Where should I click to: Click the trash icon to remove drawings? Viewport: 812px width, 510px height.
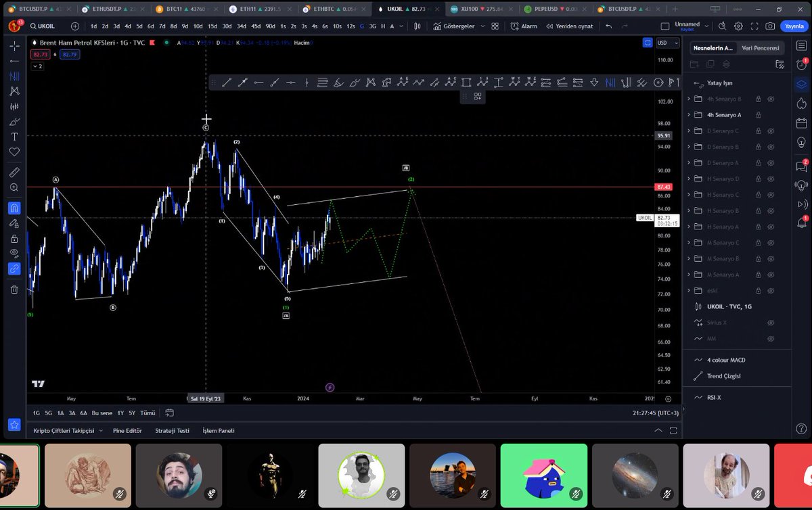(x=14, y=289)
